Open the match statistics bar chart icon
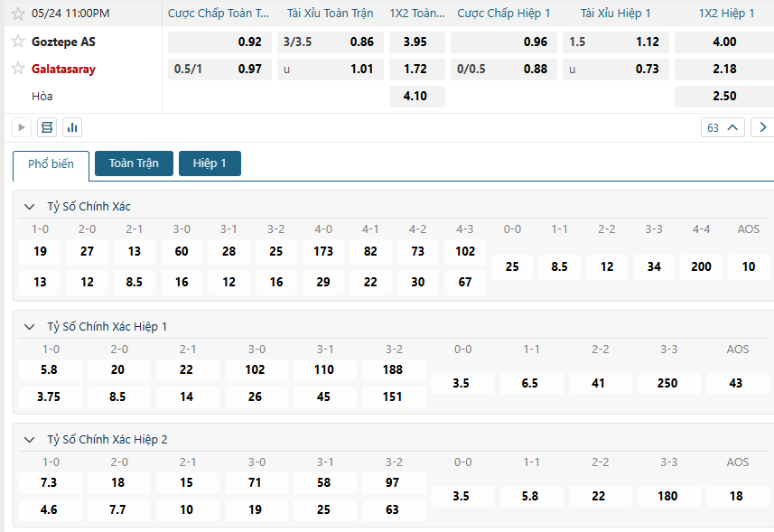The height and width of the screenshot is (532, 774). 72,127
